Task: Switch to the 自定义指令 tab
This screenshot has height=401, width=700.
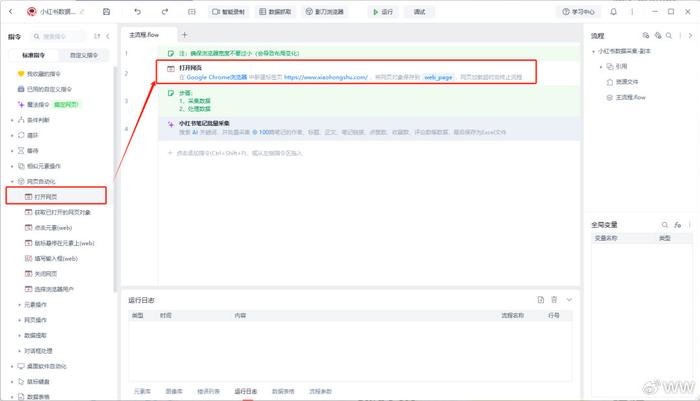Action: pos(83,55)
